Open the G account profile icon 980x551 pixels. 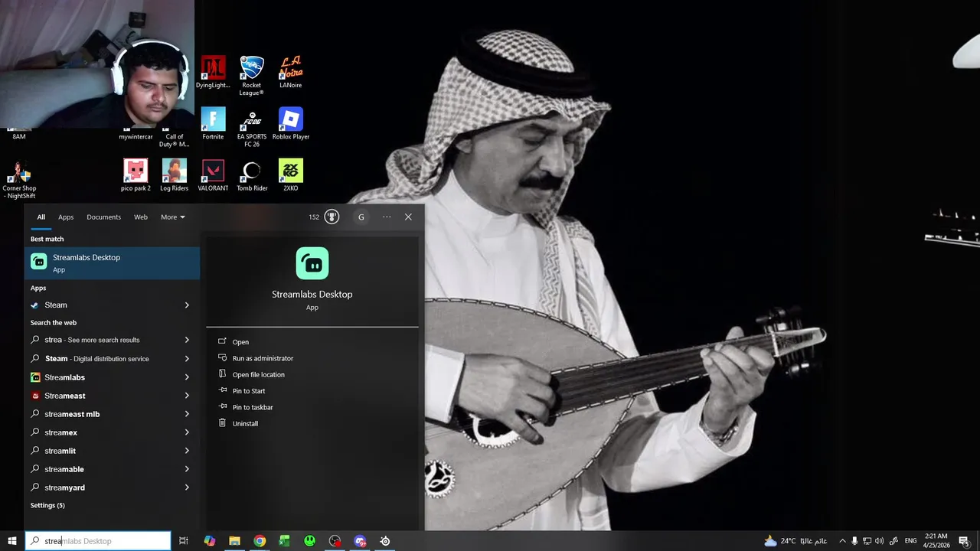coord(361,217)
